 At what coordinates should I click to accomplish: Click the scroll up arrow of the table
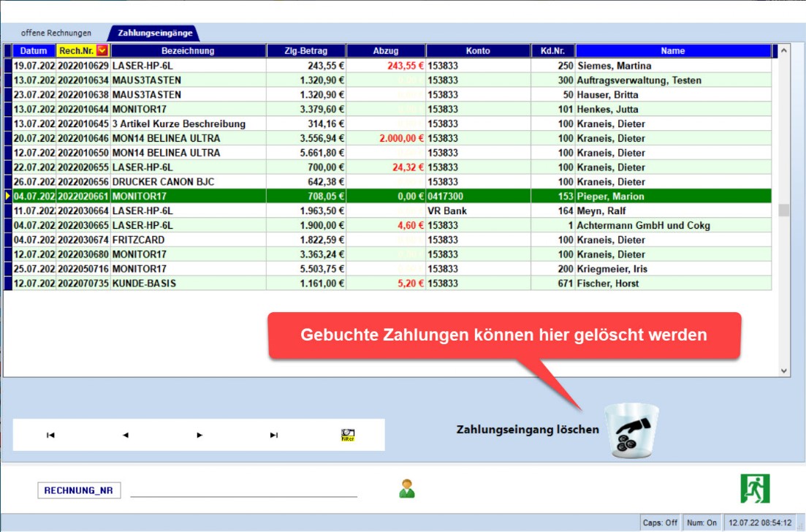pyautogui.click(x=784, y=51)
